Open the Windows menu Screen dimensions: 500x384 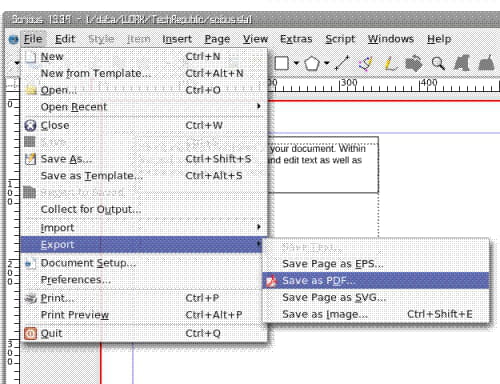coord(391,39)
